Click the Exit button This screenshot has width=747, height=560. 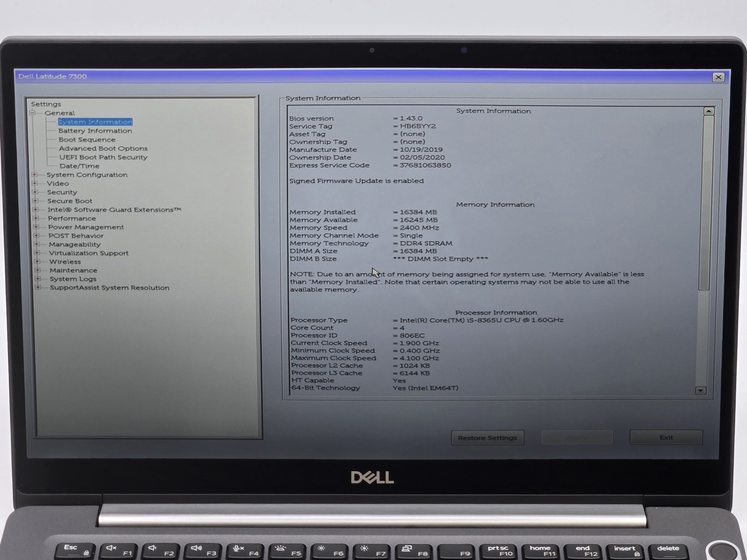click(666, 437)
